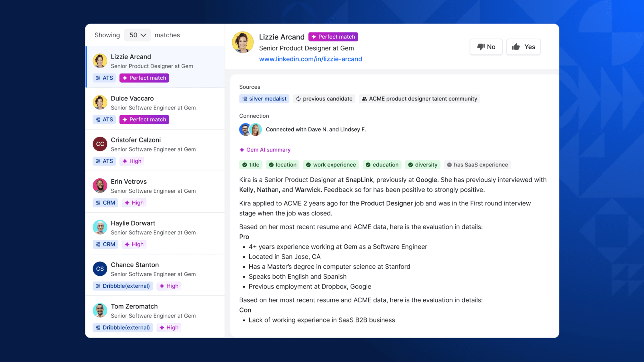This screenshot has height=362, width=644.
Task: Click the thumbs-down No button
Action: click(x=486, y=47)
